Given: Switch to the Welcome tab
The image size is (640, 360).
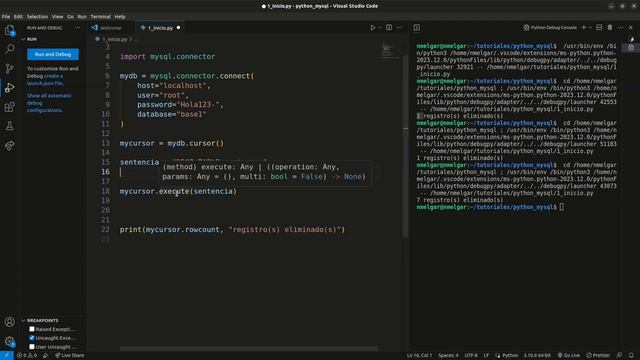Looking at the screenshot, I should coord(111,28).
